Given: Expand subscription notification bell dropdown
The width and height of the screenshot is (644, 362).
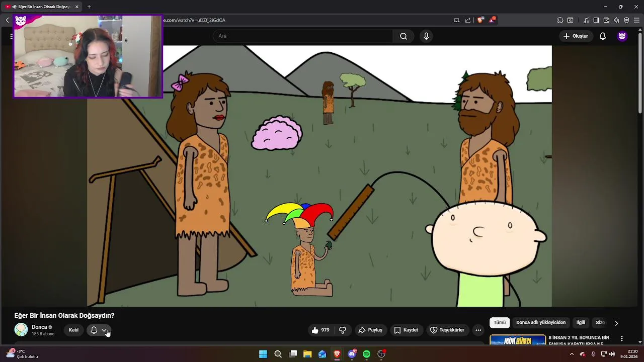Looking at the screenshot, I should [99, 330].
